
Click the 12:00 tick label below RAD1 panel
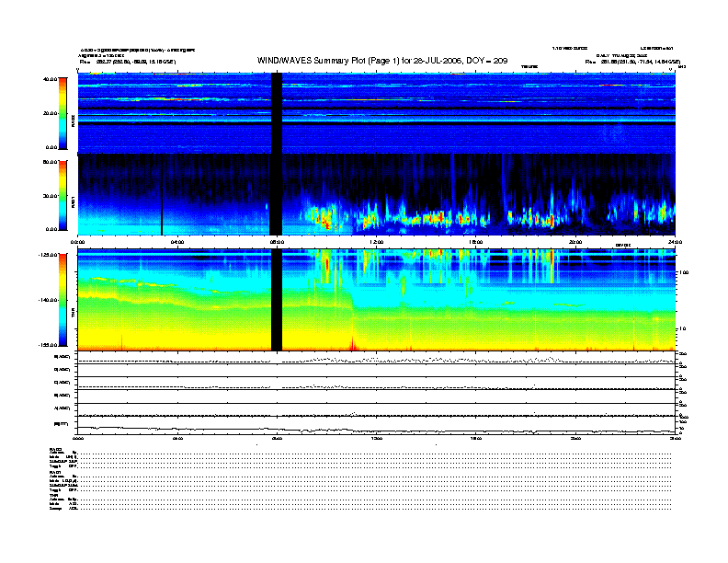(377, 242)
